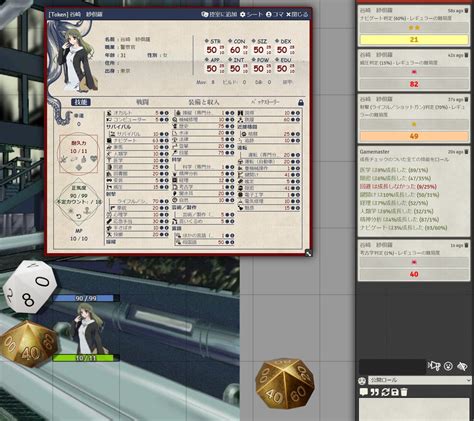Open the 装備と収入 tab on sheet

(x=204, y=102)
